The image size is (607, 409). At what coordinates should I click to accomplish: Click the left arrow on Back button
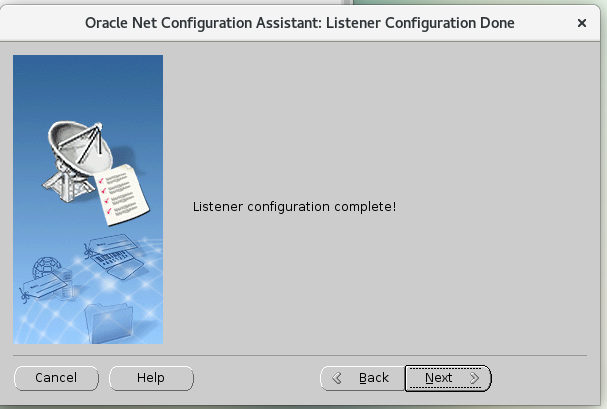coord(337,378)
